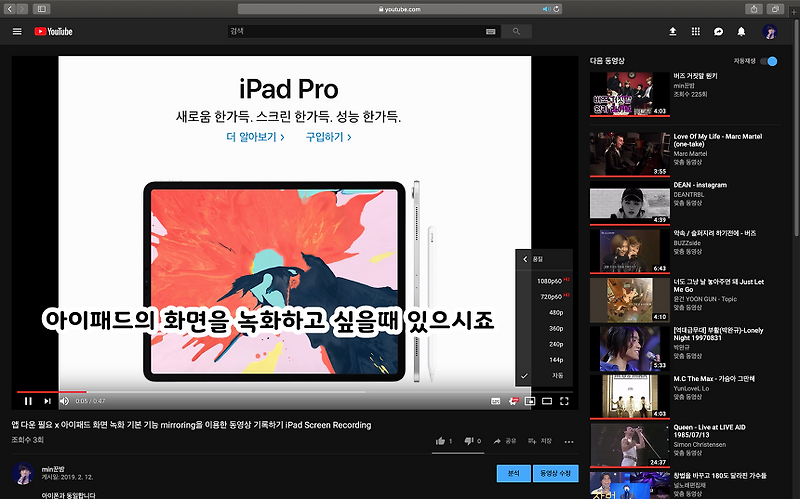Go back from the quality menu
The height and width of the screenshot is (499, 800).
525,259
